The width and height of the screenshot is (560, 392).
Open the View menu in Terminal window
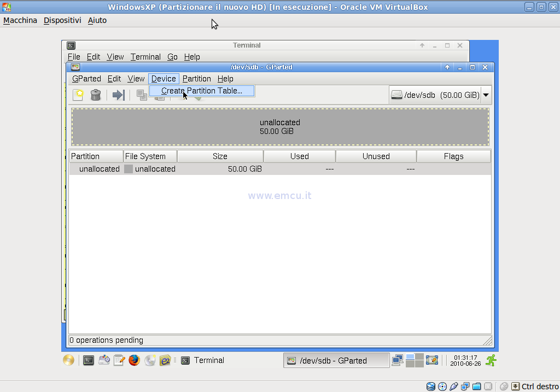pyautogui.click(x=115, y=57)
